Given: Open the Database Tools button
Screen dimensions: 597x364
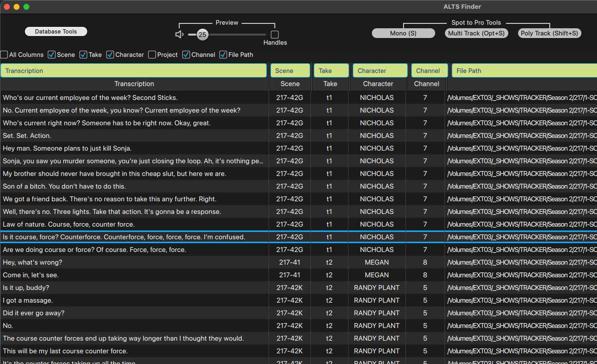Looking at the screenshot, I should pos(56,32).
